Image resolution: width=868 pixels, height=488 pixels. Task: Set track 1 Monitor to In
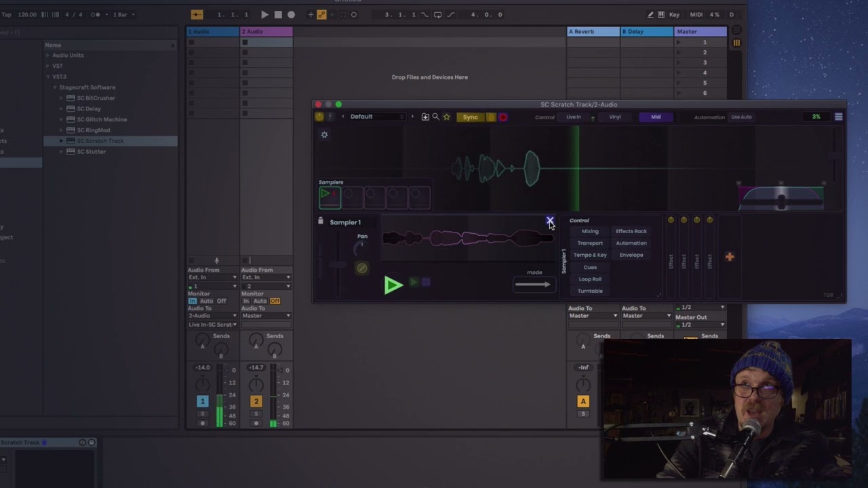coord(193,301)
